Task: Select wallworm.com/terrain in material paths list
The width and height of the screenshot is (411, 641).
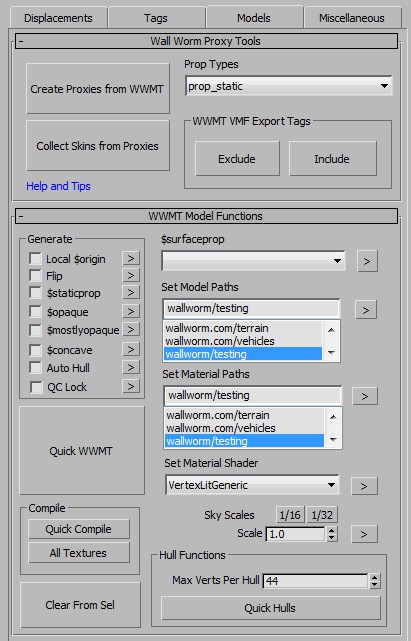Action: (x=244, y=415)
